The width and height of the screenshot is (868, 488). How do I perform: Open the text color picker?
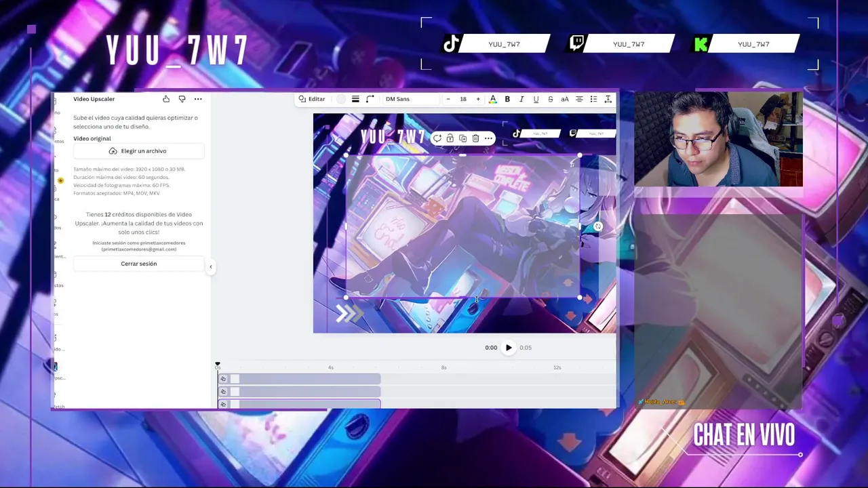click(493, 99)
